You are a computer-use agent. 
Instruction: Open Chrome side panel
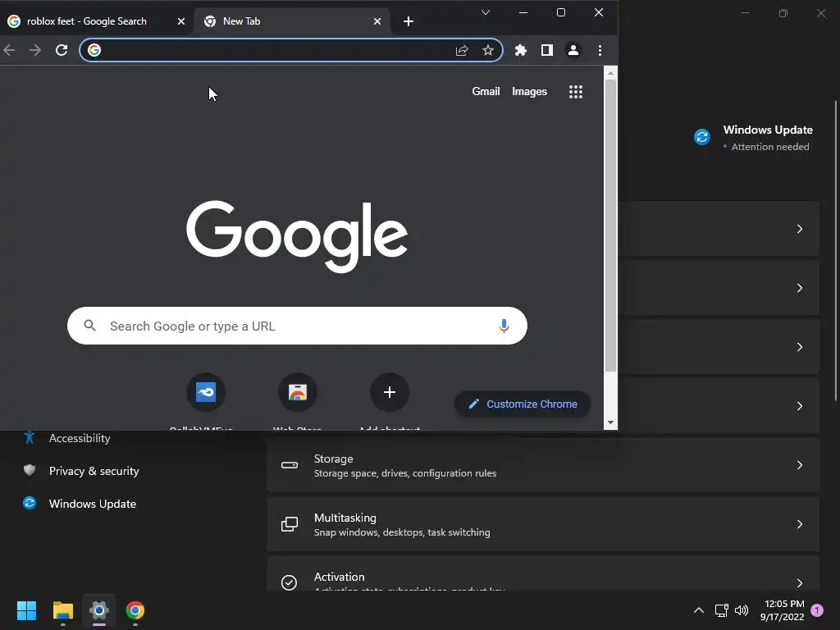[x=547, y=50]
